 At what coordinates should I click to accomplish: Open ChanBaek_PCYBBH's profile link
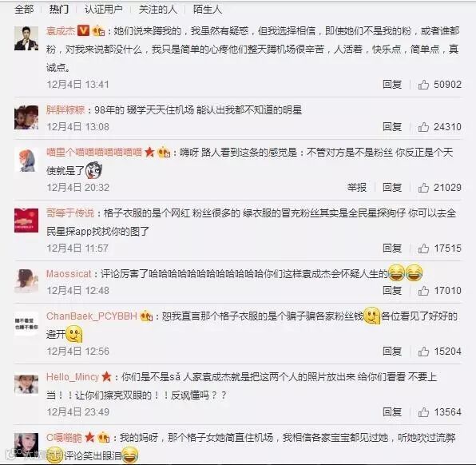coord(92,316)
